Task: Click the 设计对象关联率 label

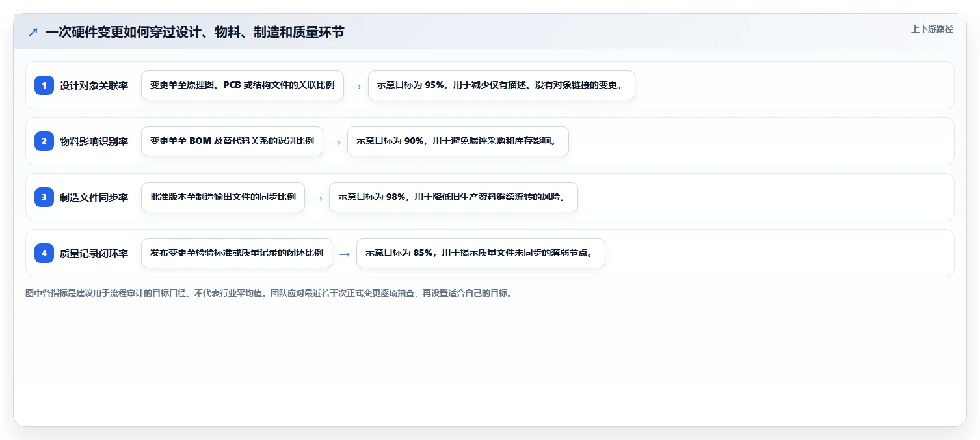Action: coord(94,85)
